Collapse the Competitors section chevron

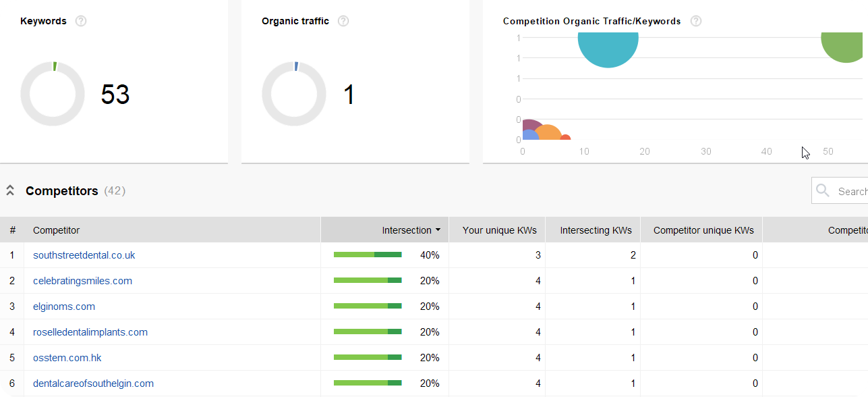(10, 191)
